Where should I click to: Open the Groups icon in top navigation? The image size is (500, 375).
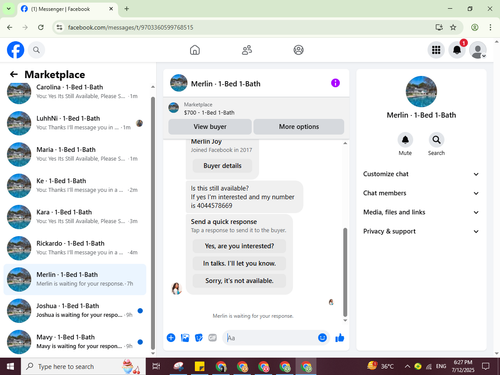(x=298, y=50)
